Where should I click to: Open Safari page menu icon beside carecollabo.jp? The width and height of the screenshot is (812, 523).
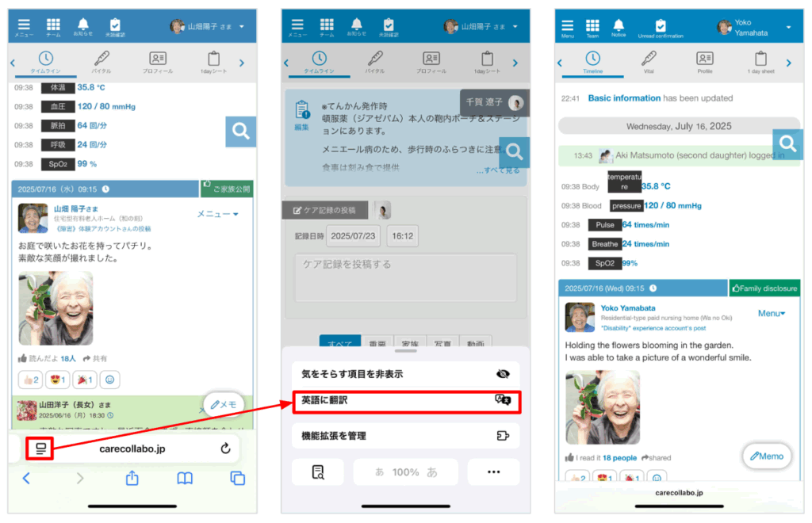[x=40, y=449]
